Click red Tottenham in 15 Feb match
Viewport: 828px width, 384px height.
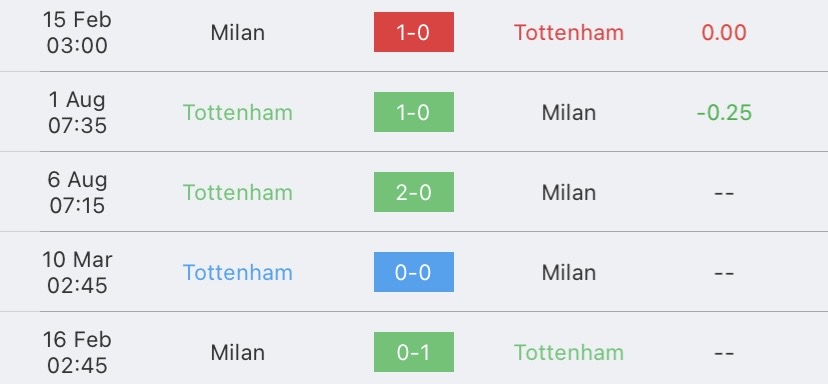tap(569, 33)
